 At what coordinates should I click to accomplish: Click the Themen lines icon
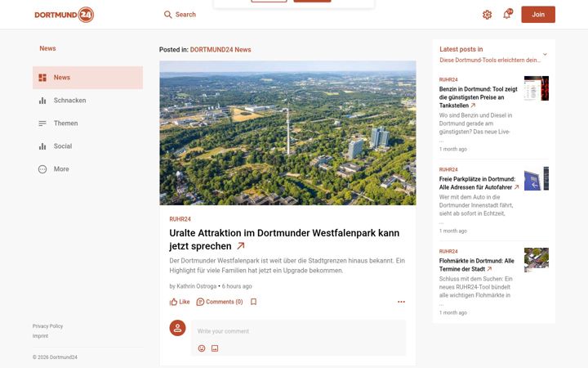point(42,123)
